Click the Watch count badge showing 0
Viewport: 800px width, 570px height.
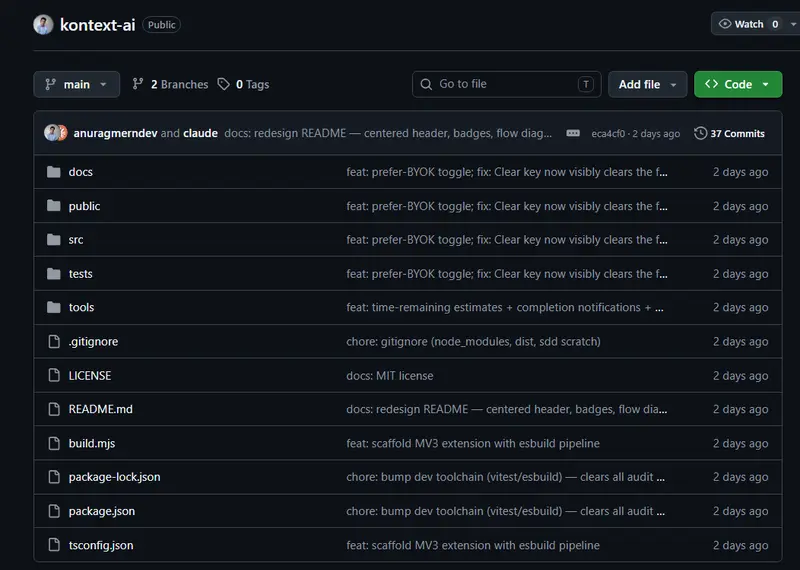(x=775, y=24)
